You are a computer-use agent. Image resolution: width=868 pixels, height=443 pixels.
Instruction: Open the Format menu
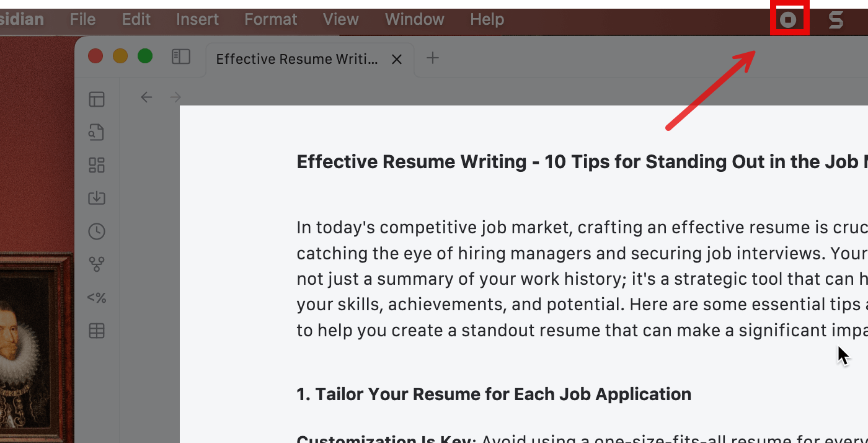coord(270,19)
